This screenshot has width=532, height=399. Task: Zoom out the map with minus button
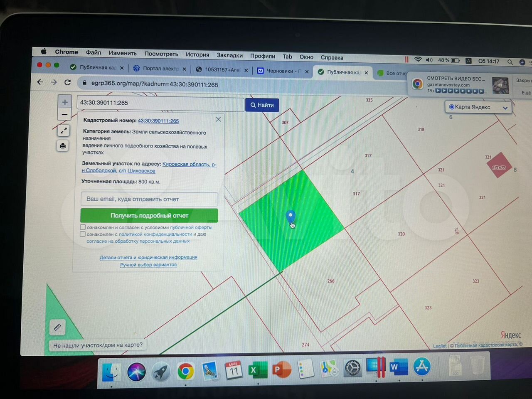tap(64, 114)
